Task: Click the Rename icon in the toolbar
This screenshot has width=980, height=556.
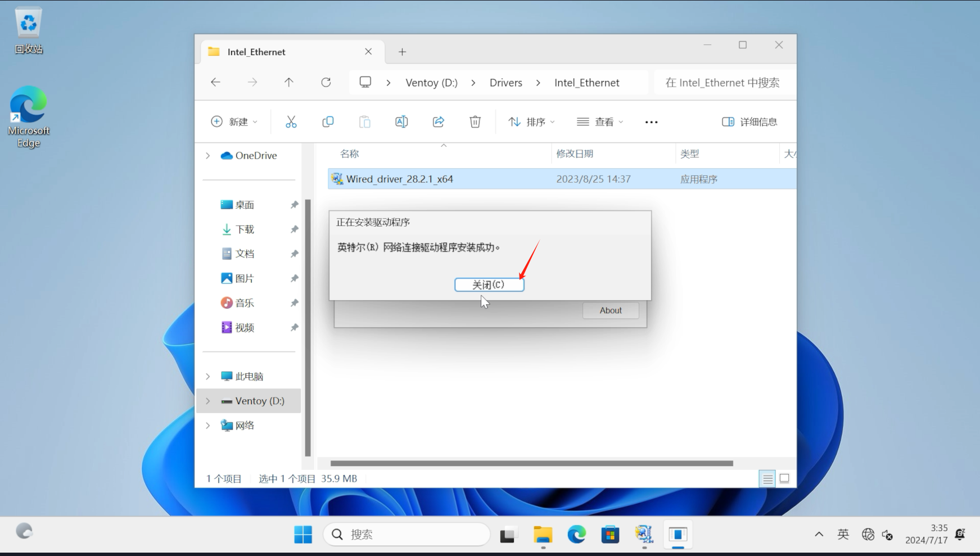Action: pyautogui.click(x=401, y=121)
